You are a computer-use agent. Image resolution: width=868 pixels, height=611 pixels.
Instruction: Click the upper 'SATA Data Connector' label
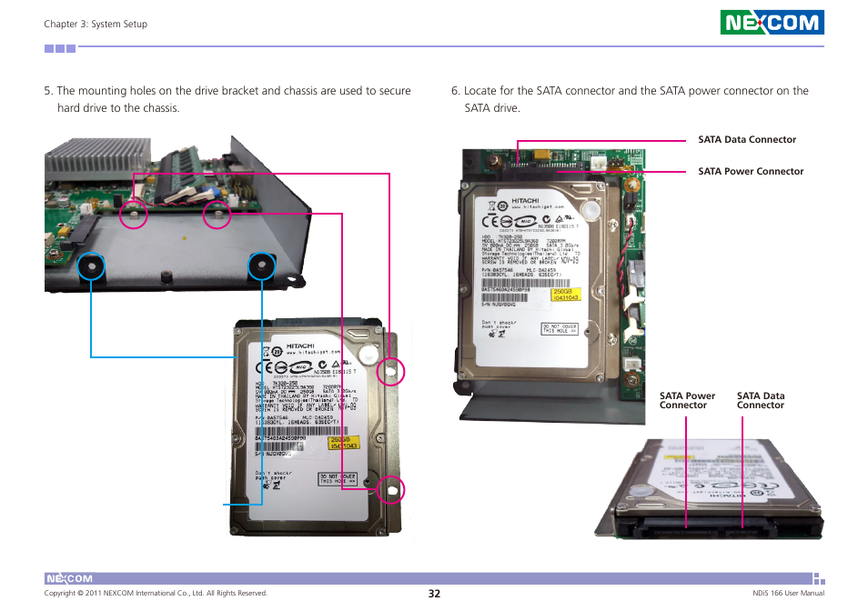click(x=747, y=139)
